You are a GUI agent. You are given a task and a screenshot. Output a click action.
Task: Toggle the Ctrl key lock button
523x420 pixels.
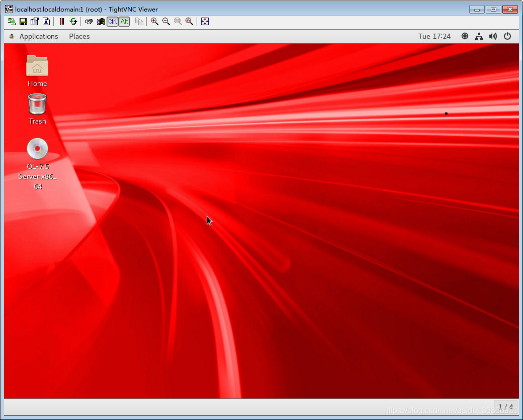tap(113, 22)
